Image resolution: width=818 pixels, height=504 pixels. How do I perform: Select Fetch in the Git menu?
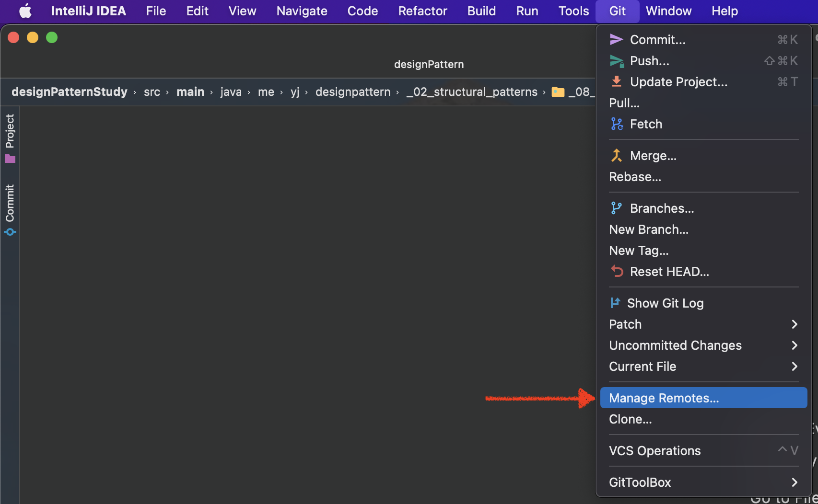pos(703,124)
